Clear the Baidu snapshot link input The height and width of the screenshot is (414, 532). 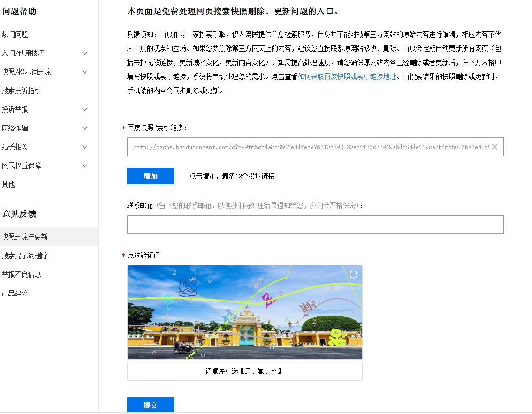pos(495,147)
